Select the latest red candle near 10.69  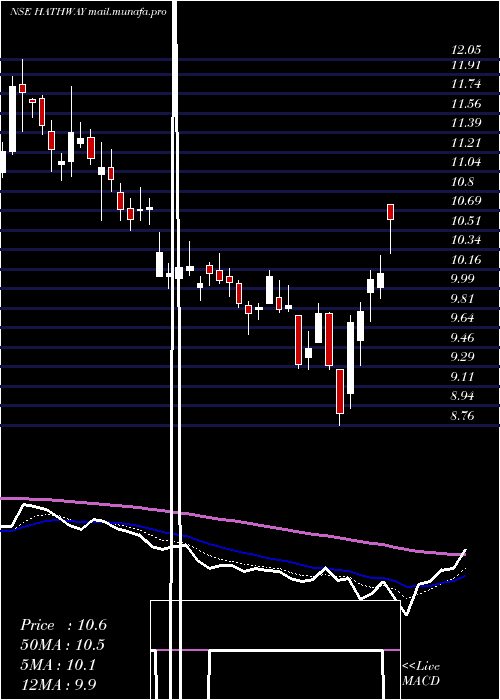tap(391, 212)
